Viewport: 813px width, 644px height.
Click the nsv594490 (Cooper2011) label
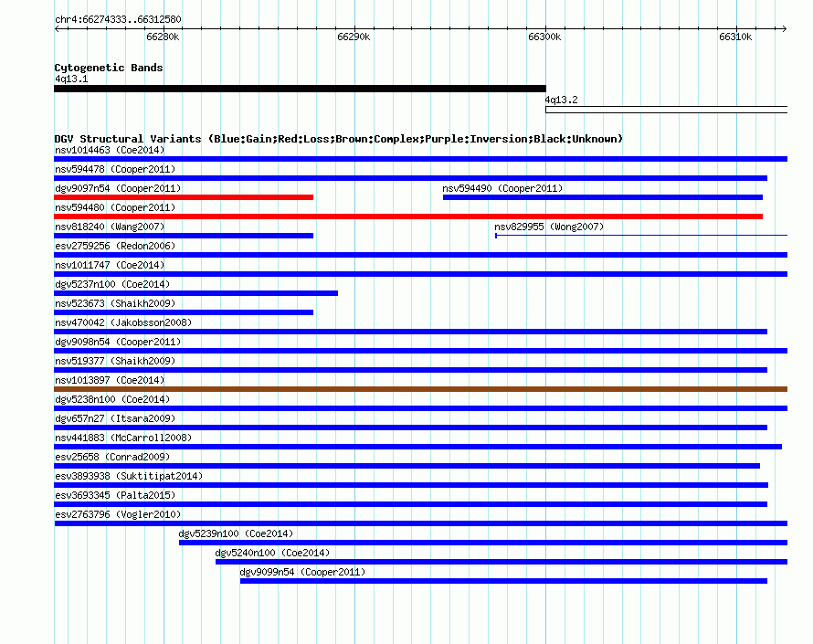502,189
